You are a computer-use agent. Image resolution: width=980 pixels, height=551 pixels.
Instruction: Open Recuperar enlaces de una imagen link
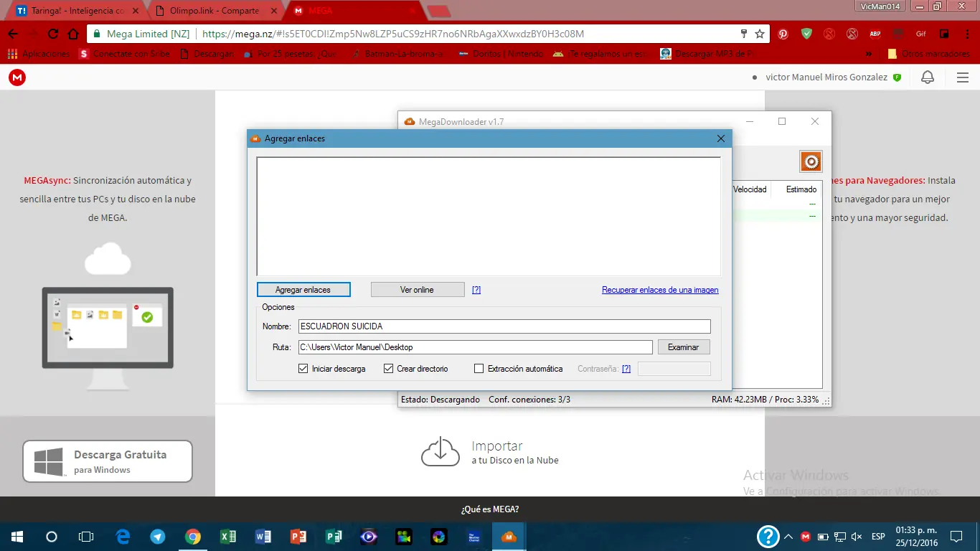660,290
